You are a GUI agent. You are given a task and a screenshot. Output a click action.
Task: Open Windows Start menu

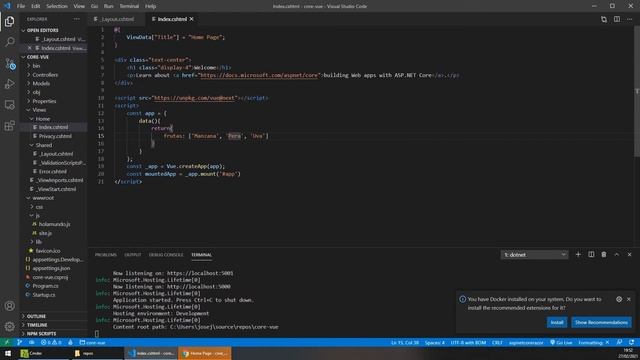[x=8, y=353]
